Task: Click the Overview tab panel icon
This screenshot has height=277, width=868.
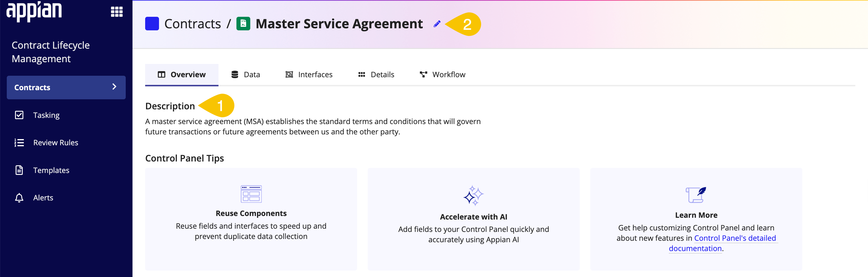Action: (x=161, y=75)
